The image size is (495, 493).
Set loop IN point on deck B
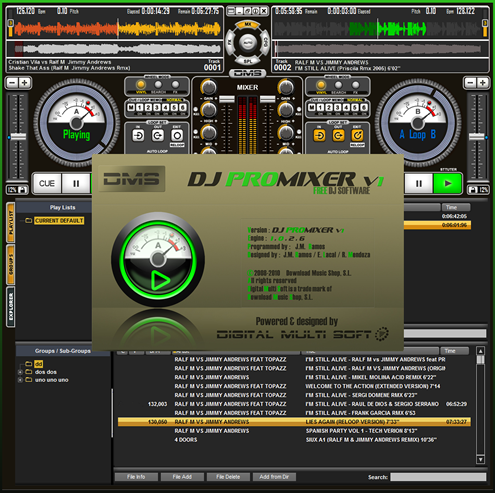(x=319, y=136)
